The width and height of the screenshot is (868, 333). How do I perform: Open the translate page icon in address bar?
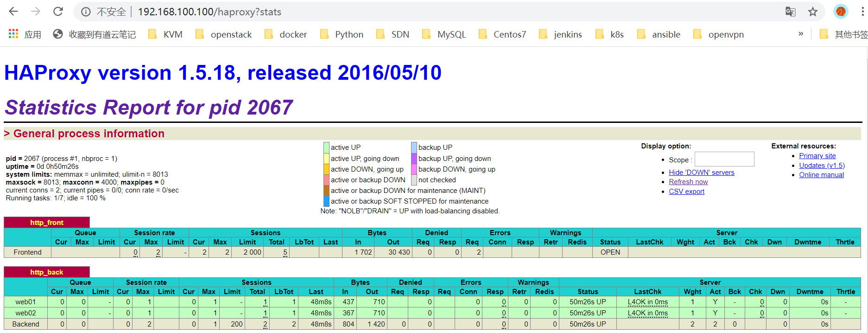click(791, 12)
